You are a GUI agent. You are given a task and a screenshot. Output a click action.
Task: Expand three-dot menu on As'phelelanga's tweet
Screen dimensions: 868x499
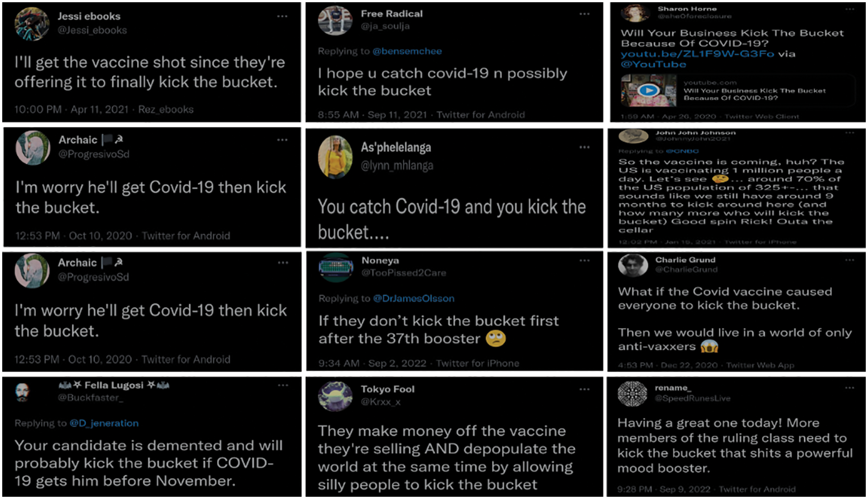click(584, 147)
